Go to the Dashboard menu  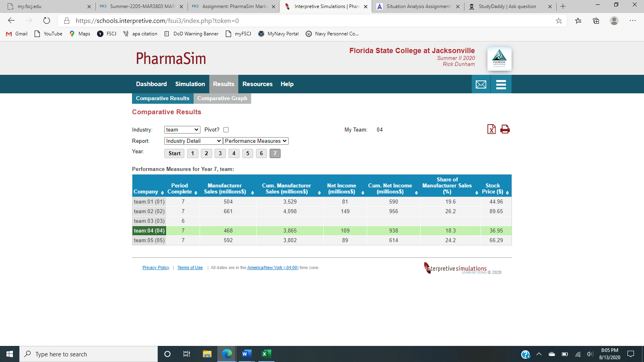(x=151, y=84)
